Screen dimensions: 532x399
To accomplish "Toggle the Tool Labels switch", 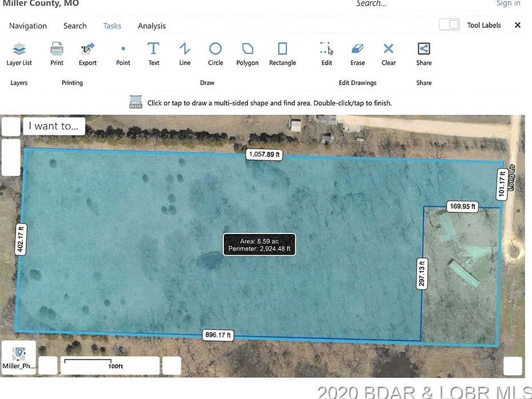I will tap(449, 25).
